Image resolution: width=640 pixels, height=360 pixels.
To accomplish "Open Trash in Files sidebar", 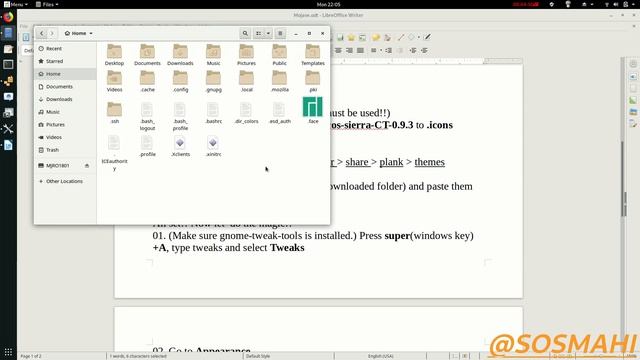I will pyautogui.click(x=65, y=150).
